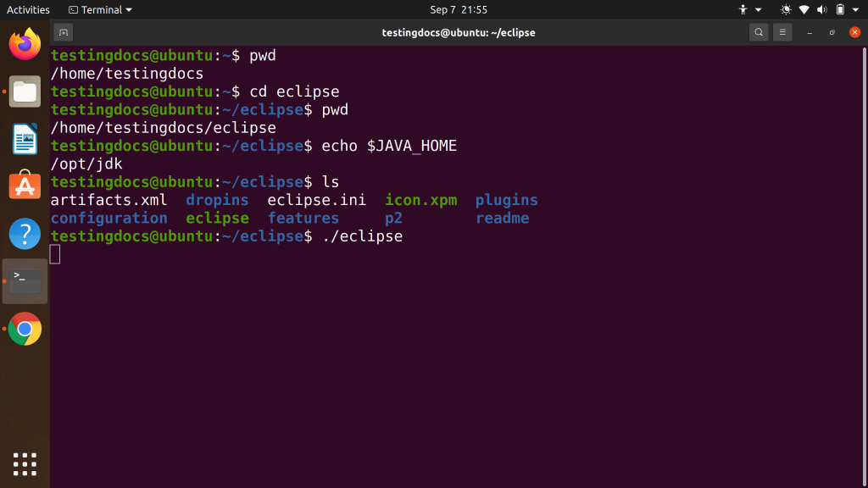Viewport: 868px width, 488px height.
Task: Open the Help application from the dock
Action: coord(25,231)
